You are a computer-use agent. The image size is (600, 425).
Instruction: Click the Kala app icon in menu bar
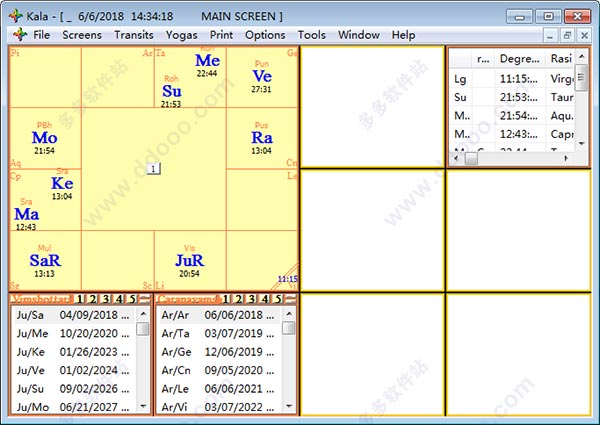(x=16, y=35)
